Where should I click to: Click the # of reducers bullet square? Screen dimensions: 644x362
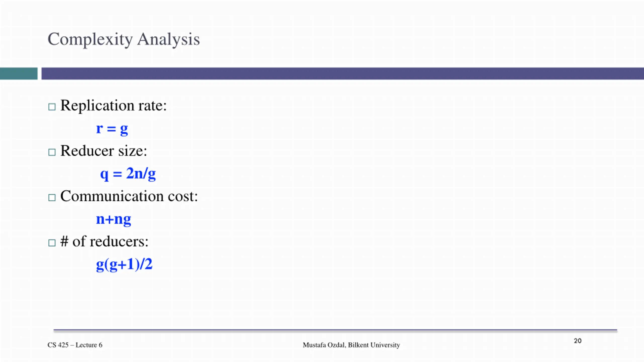click(52, 243)
